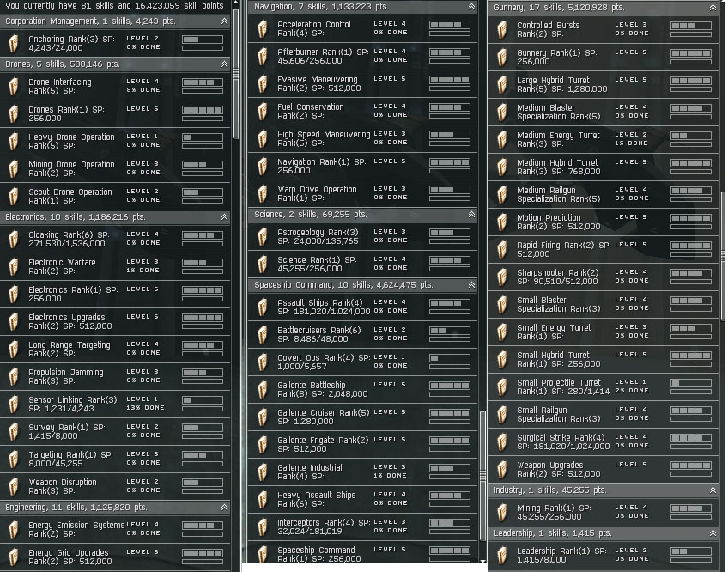728x572 pixels.
Task: Select the Medium Blaster Specialization skill text
Action: click(x=559, y=112)
